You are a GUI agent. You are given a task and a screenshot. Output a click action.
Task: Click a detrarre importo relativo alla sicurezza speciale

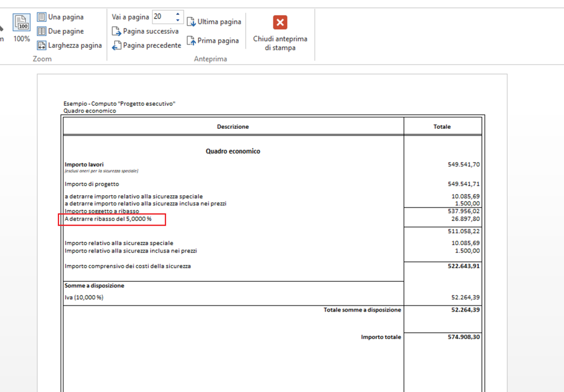pos(134,196)
